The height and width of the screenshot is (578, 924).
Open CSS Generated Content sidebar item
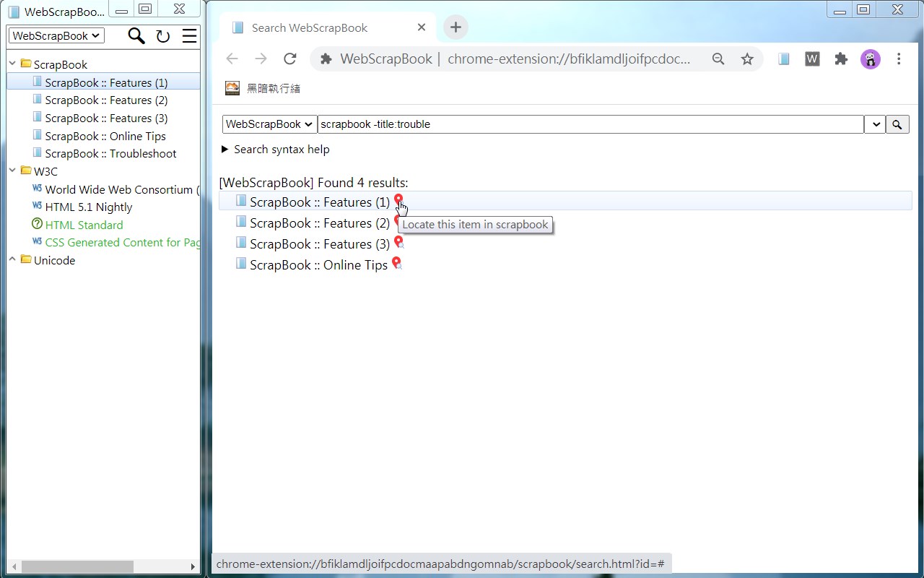tap(122, 242)
